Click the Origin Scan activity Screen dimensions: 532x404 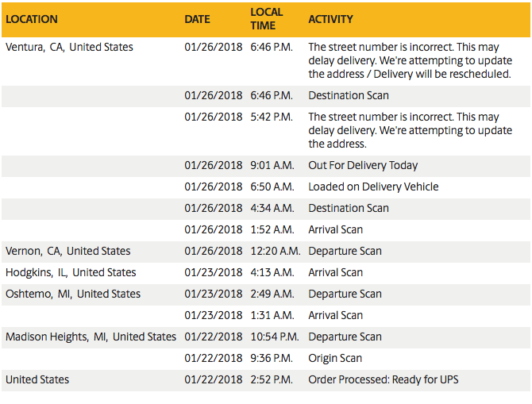(335, 358)
